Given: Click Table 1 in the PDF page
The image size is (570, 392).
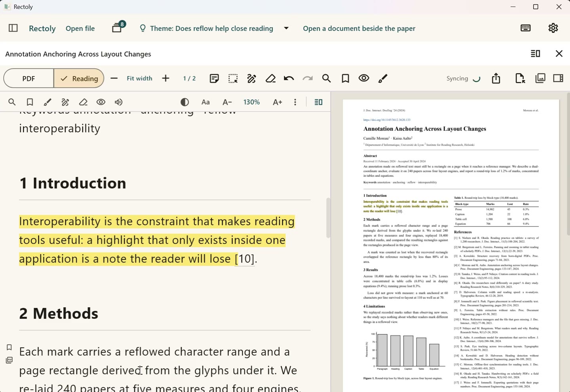Looking at the screenshot, I should point(496,211).
